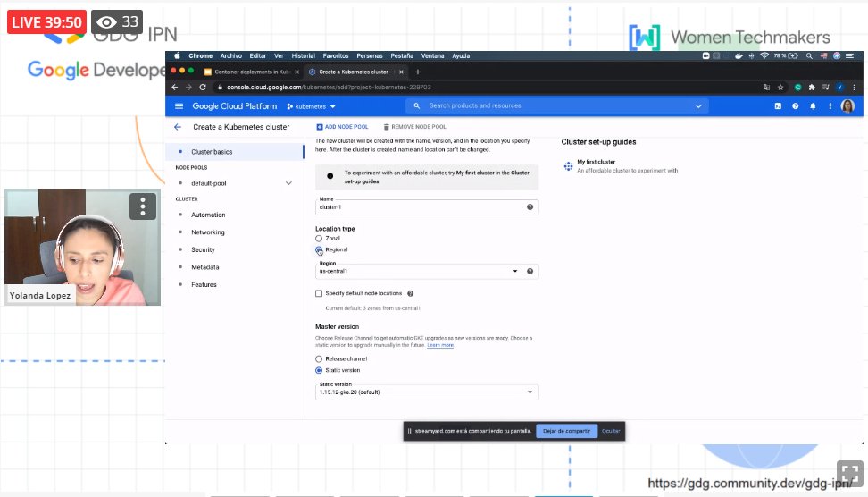
Task: Click Dejar de compartir button
Action: click(x=566, y=431)
